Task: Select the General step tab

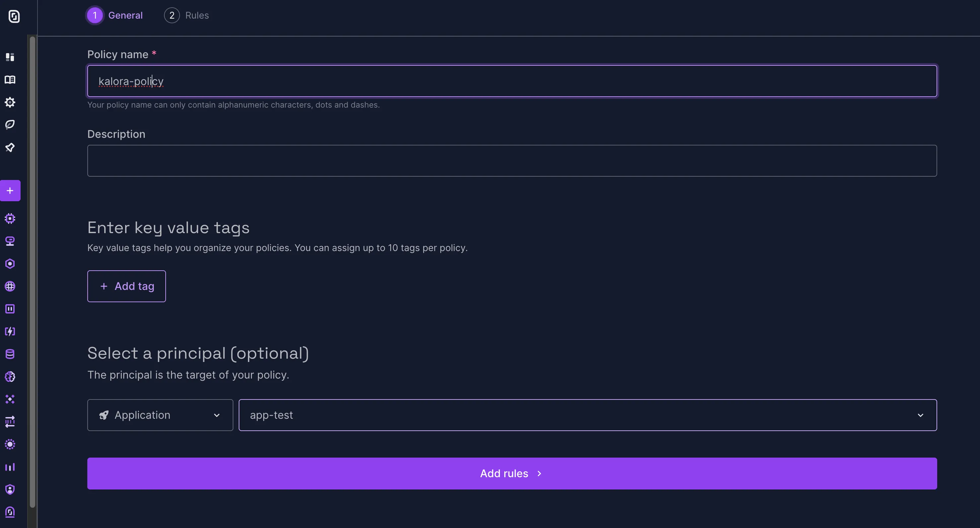Action: click(115, 15)
